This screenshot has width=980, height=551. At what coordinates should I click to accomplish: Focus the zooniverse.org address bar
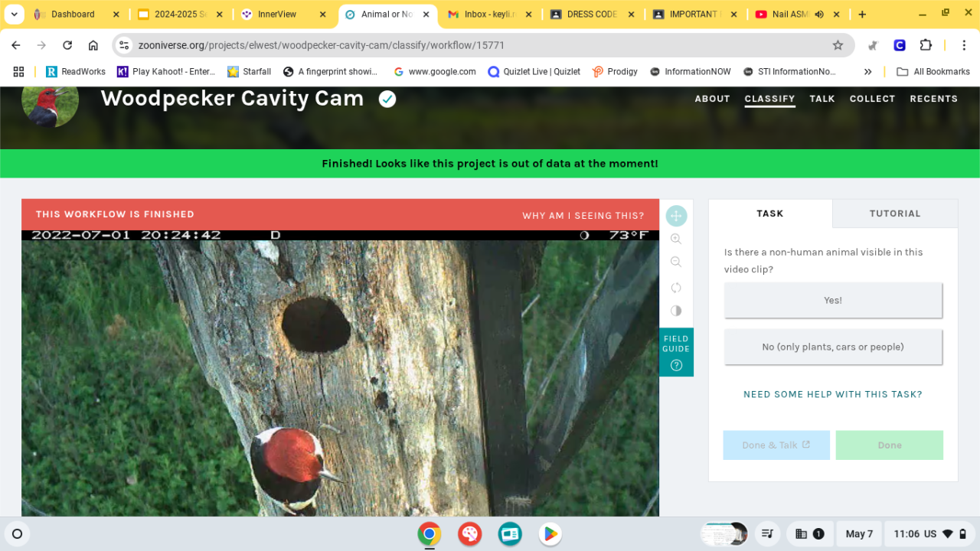pos(482,45)
